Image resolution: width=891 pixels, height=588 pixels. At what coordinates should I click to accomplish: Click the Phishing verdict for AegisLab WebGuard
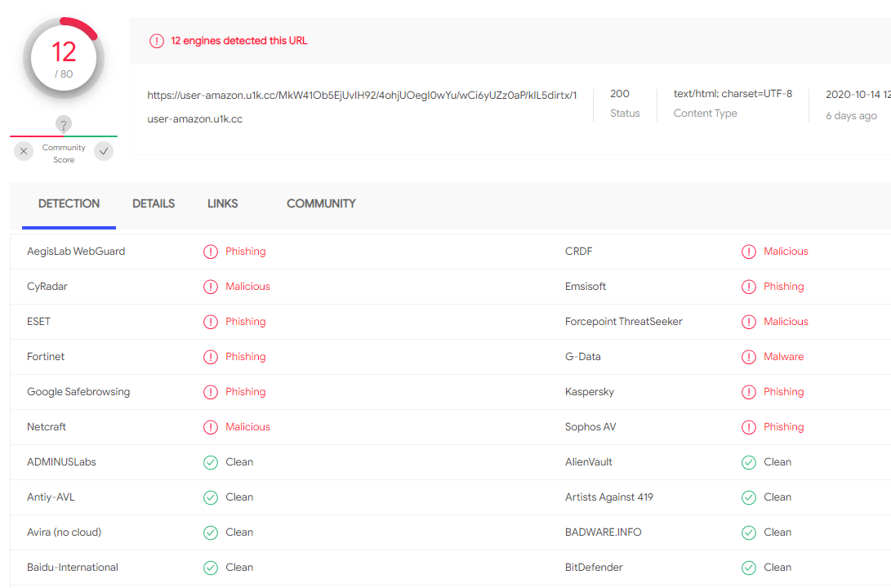246,251
